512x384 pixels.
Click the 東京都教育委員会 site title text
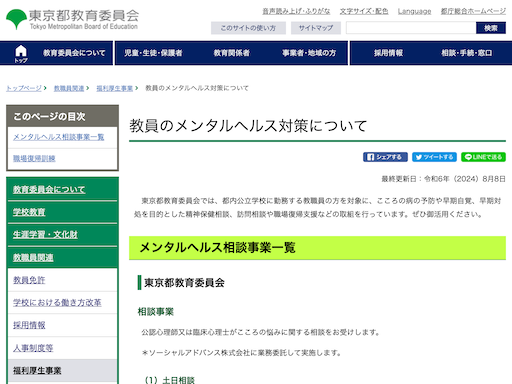[84, 15]
